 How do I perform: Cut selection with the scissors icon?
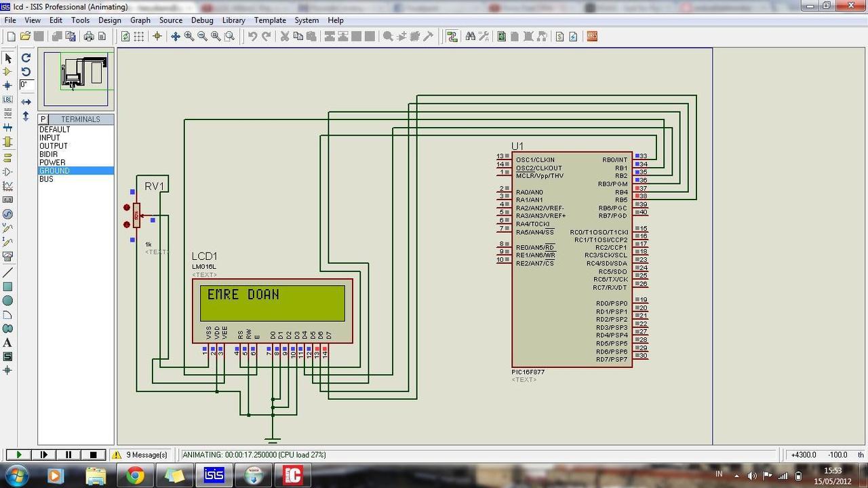tap(285, 37)
